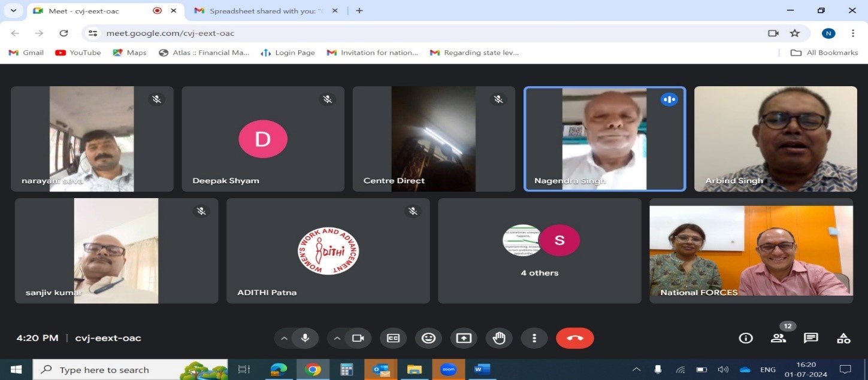The height and width of the screenshot is (380, 868).
Task: Click the National FORCES video tile
Action: coord(751,251)
